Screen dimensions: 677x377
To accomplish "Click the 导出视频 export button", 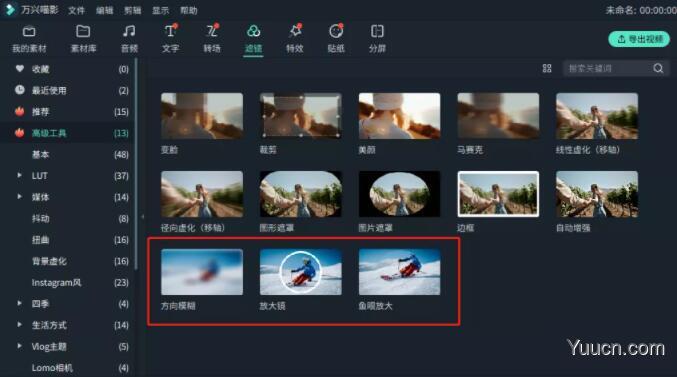I will (639, 39).
